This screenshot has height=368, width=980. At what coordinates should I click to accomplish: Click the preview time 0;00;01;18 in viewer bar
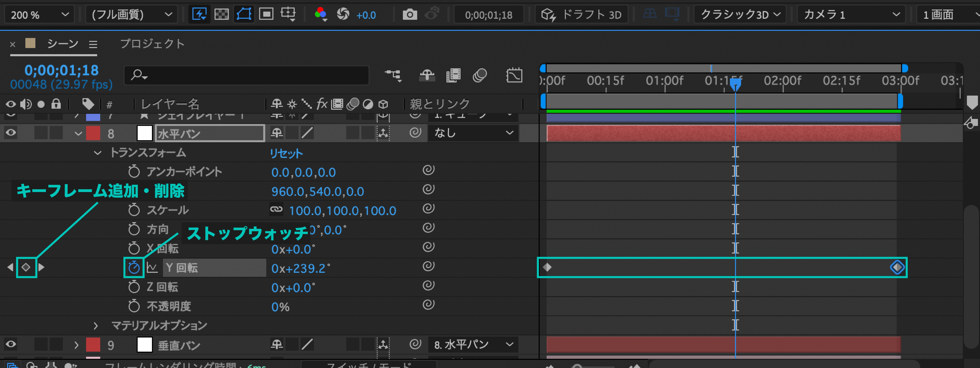[488, 15]
